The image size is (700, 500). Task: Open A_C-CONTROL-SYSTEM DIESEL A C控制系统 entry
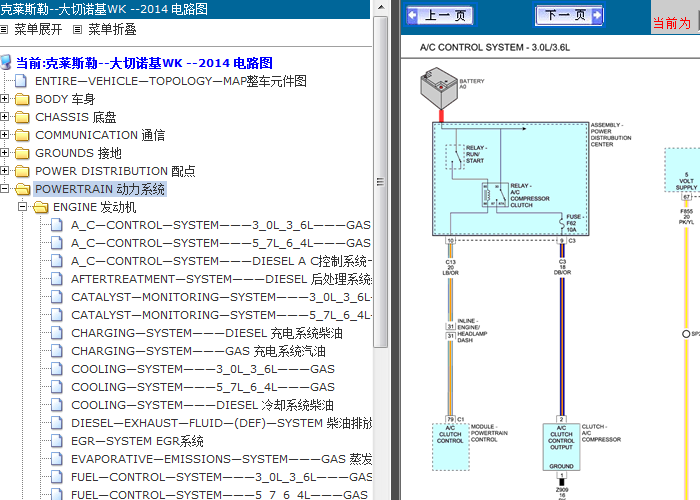tap(221, 261)
